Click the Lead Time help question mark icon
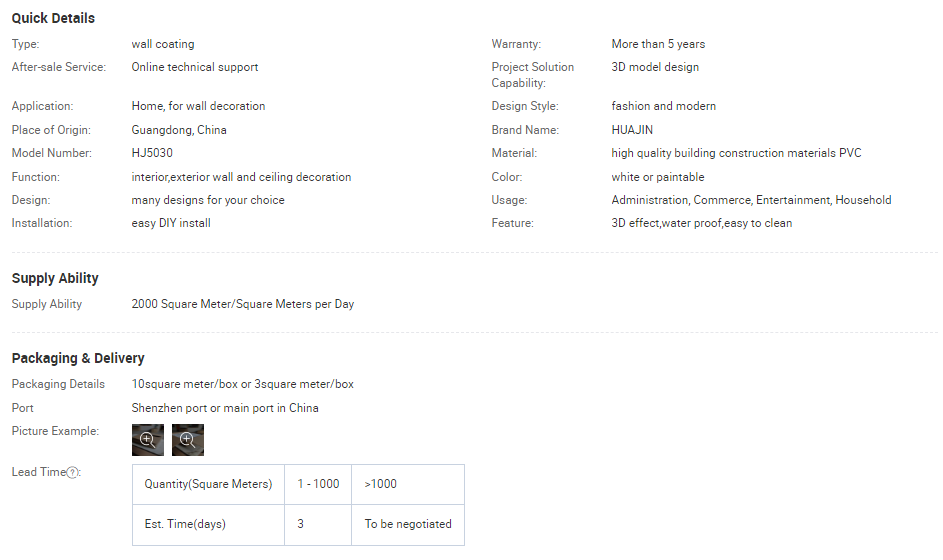The image size is (943, 560). tap(73, 472)
